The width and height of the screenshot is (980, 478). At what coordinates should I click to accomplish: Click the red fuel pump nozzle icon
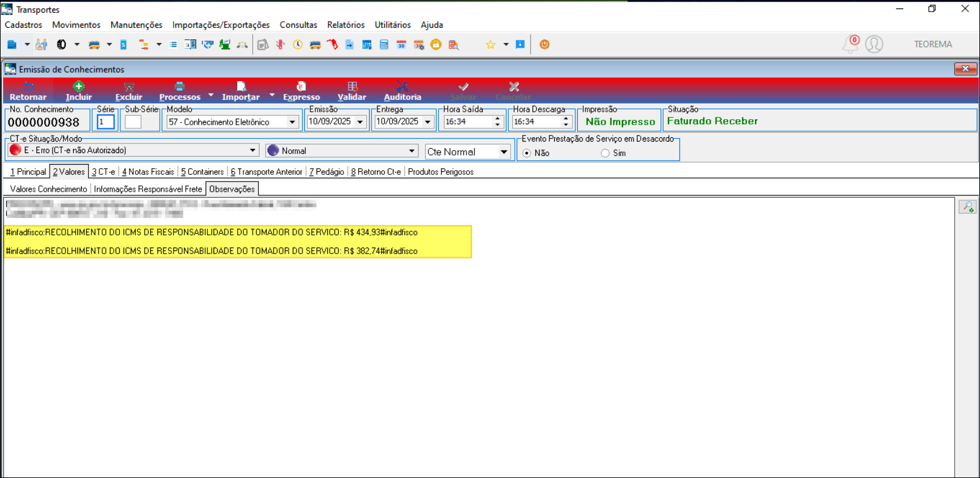click(332, 45)
